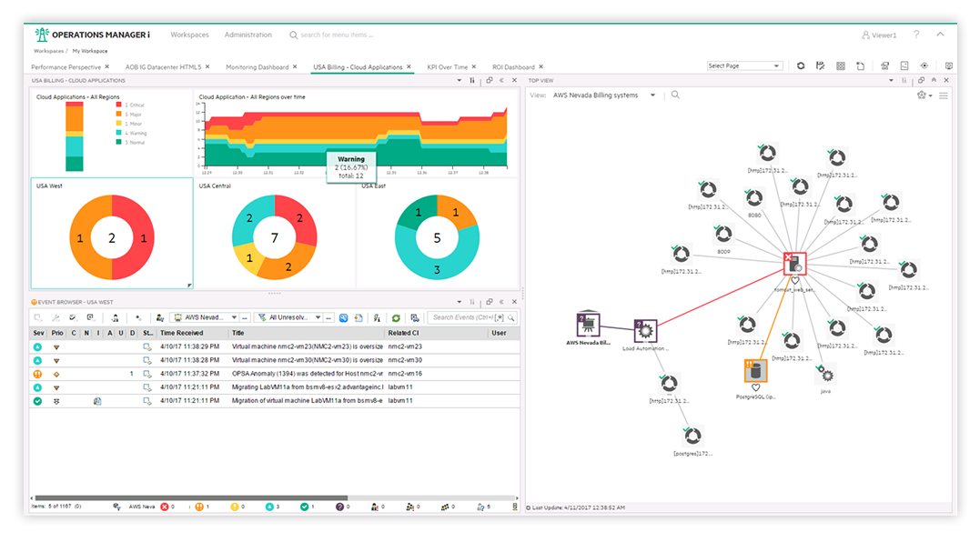Click the new page icon in top toolbar

861,65
